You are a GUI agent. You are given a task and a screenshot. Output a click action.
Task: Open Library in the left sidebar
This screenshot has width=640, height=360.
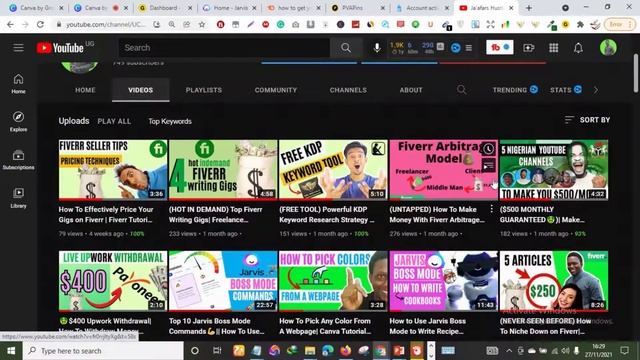(18, 198)
